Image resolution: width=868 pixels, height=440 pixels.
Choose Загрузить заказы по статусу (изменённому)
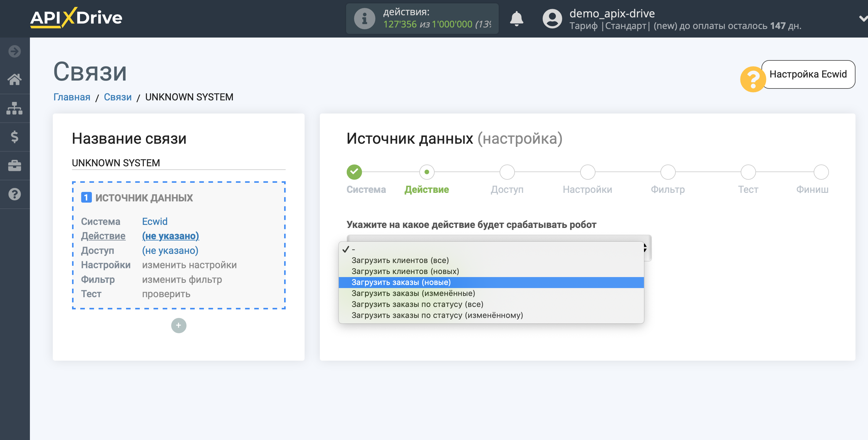click(x=491, y=315)
